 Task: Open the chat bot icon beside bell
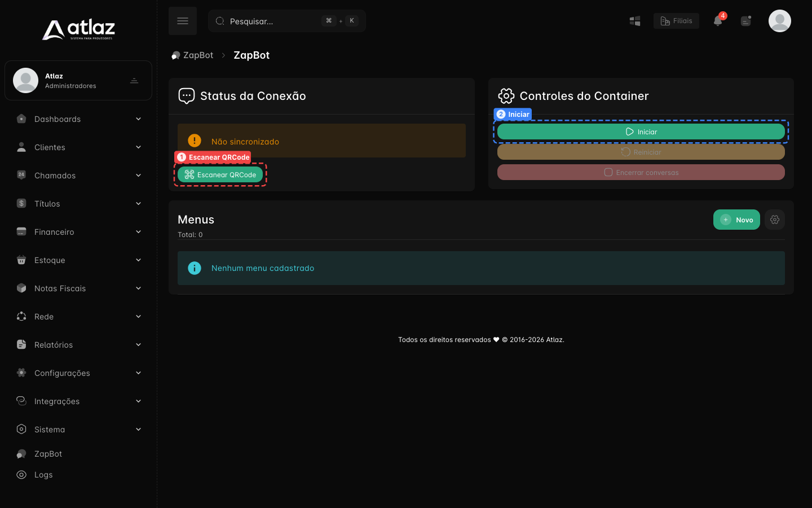[746, 21]
